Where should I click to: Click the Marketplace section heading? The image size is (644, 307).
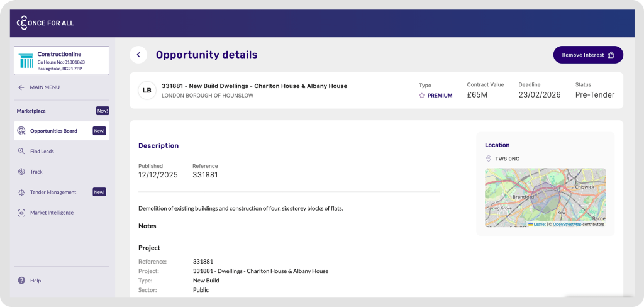(31, 111)
